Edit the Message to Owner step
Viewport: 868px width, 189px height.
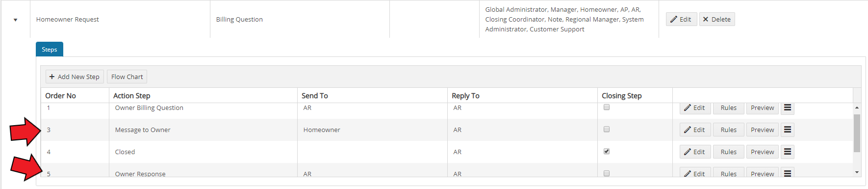[x=695, y=130]
